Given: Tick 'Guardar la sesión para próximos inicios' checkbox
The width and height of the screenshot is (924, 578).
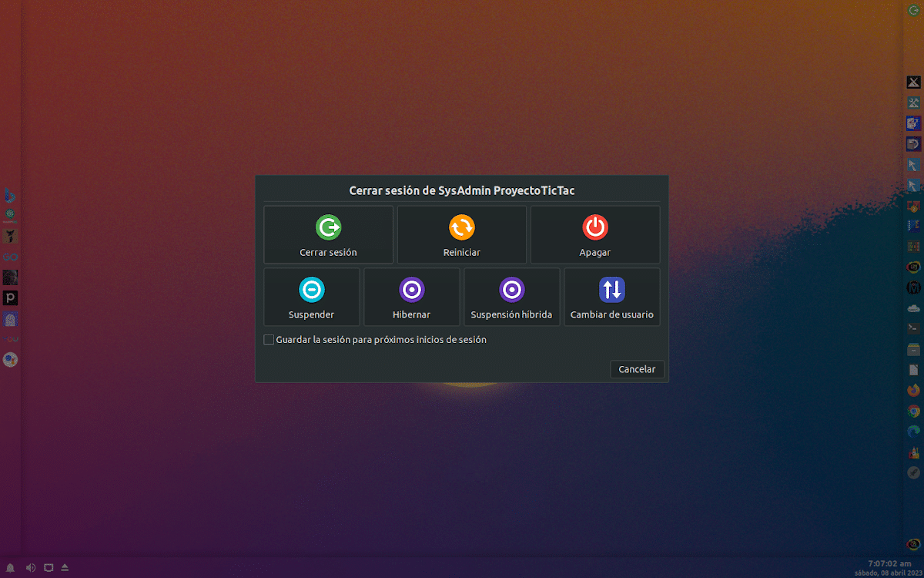Looking at the screenshot, I should 269,339.
